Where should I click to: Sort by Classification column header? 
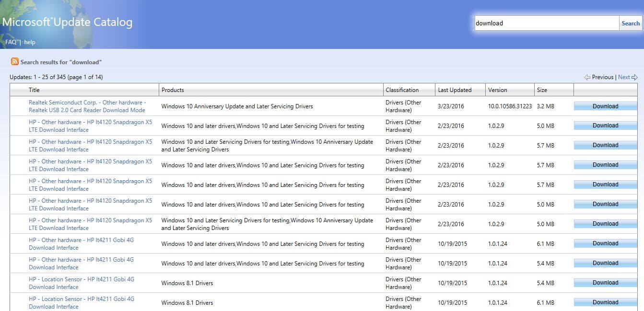coord(402,90)
